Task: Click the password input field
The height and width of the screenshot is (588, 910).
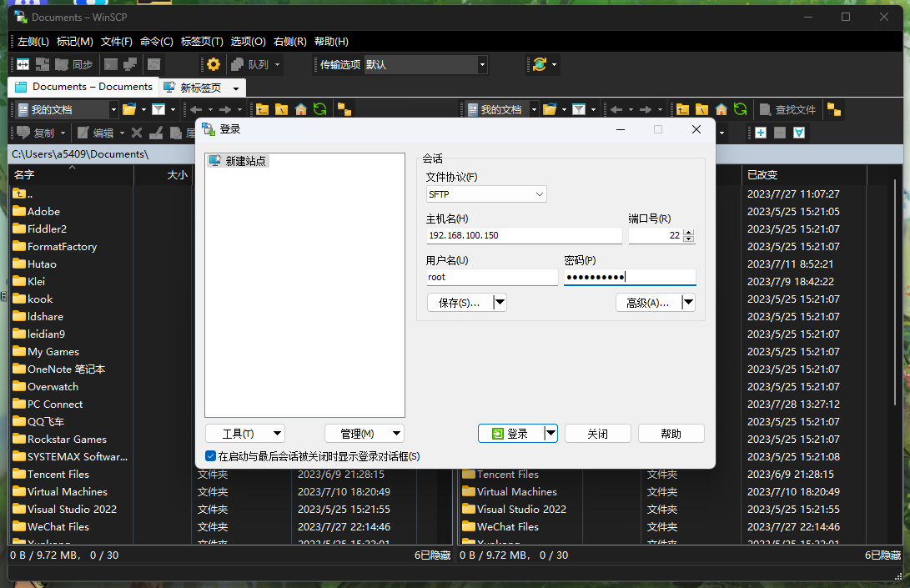Action: (630, 277)
